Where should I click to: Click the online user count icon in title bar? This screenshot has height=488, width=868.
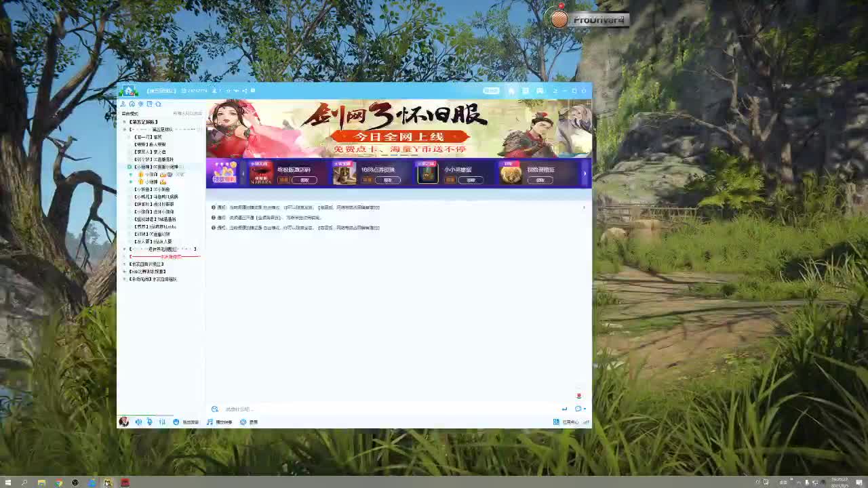click(x=214, y=91)
